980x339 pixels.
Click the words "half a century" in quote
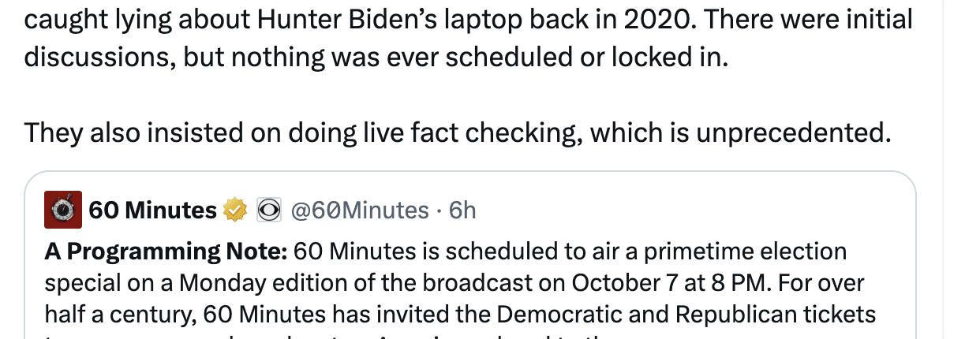[x=118, y=314]
